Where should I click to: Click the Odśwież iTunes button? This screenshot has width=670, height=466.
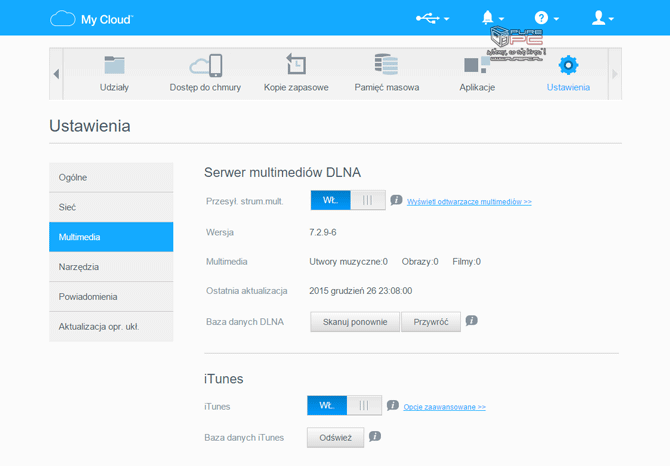[x=335, y=437]
